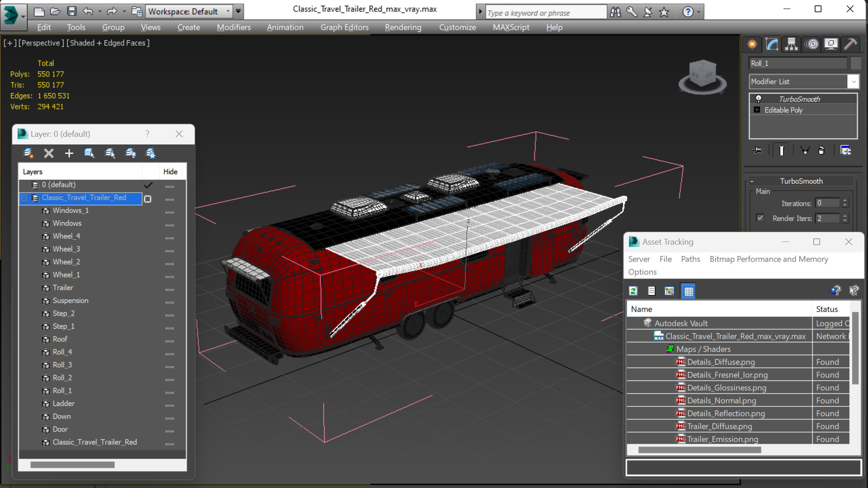Click Remove Modifier trash icon

[x=821, y=150]
